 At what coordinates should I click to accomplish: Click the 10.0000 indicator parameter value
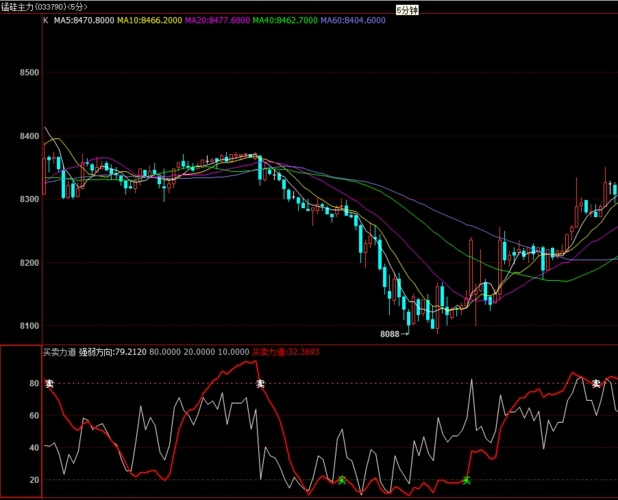point(233,352)
